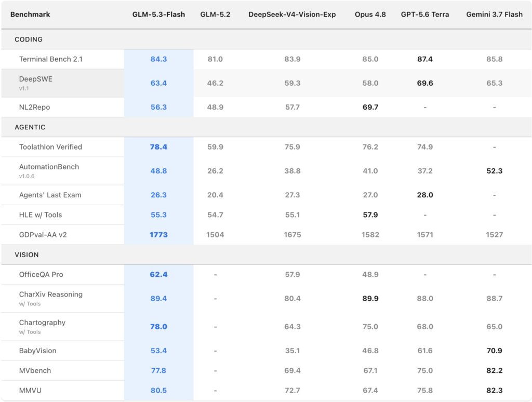Click the Gemini 3.7 Flash header

[495, 14]
